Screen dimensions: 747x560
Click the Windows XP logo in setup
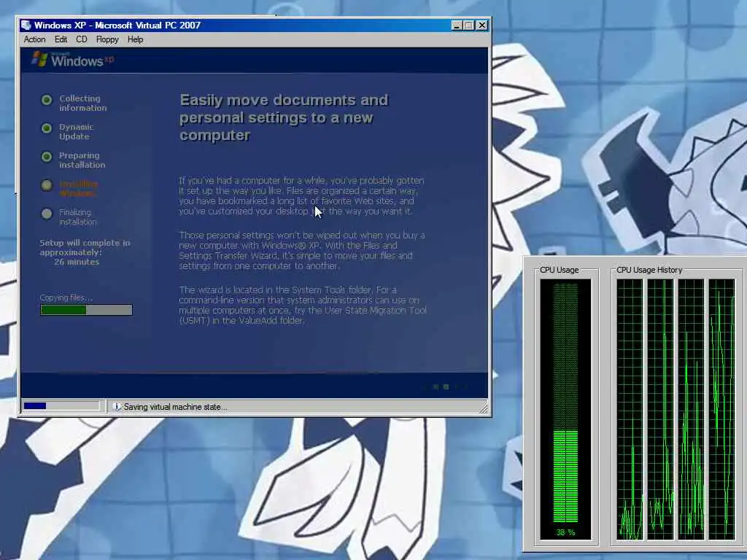point(73,60)
